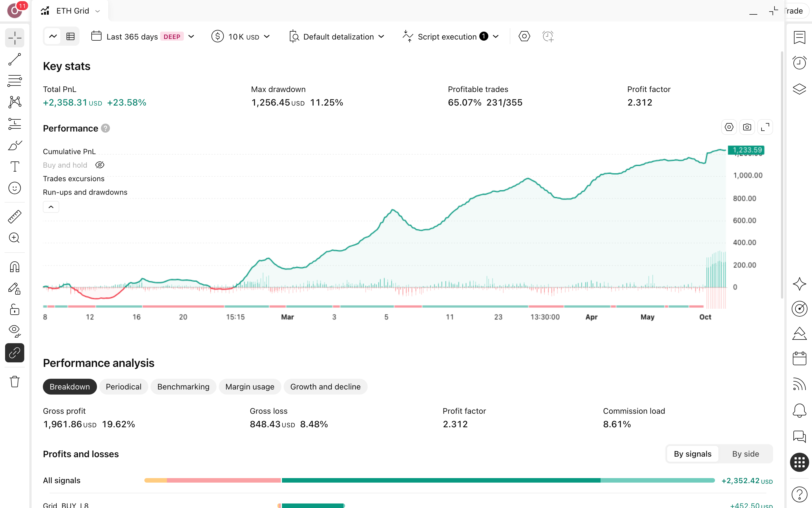The width and height of the screenshot is (812, 508).
Task: Select the ruler measure tool
Action: pos(14,217)
